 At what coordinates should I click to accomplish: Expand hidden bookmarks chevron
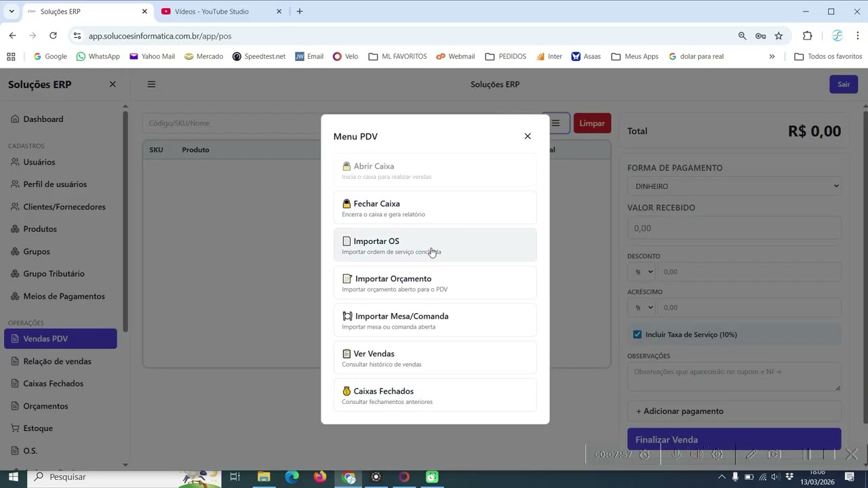point(772,56)
